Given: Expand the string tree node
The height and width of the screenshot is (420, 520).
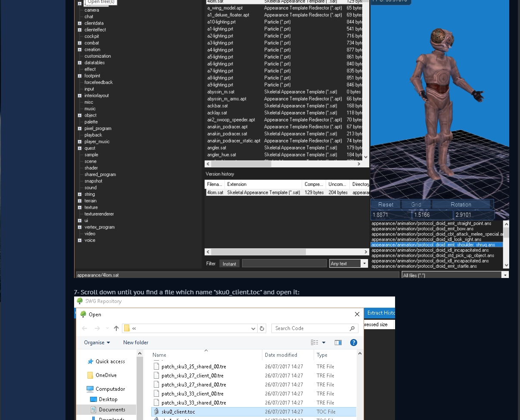Looking at the screenshot, I should 80,195.
